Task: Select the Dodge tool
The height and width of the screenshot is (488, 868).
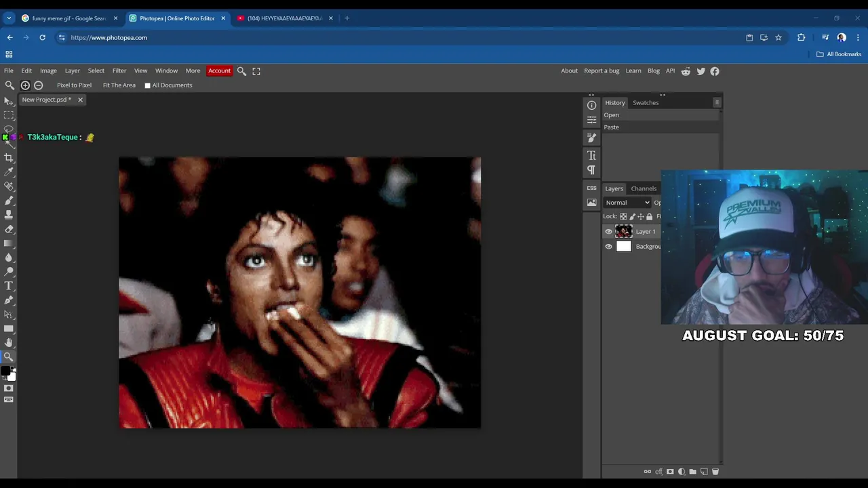Action: 8,272
